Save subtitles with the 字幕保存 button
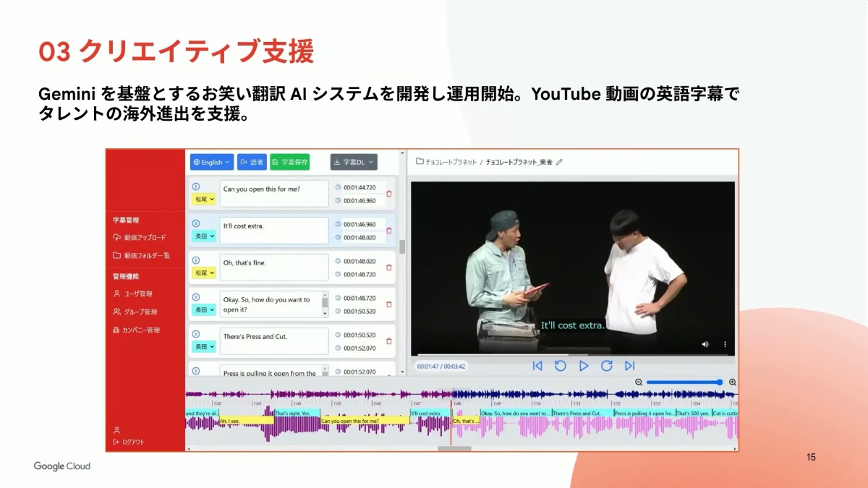Viewport: 868px width, 488px height. (x=290, y=162)
